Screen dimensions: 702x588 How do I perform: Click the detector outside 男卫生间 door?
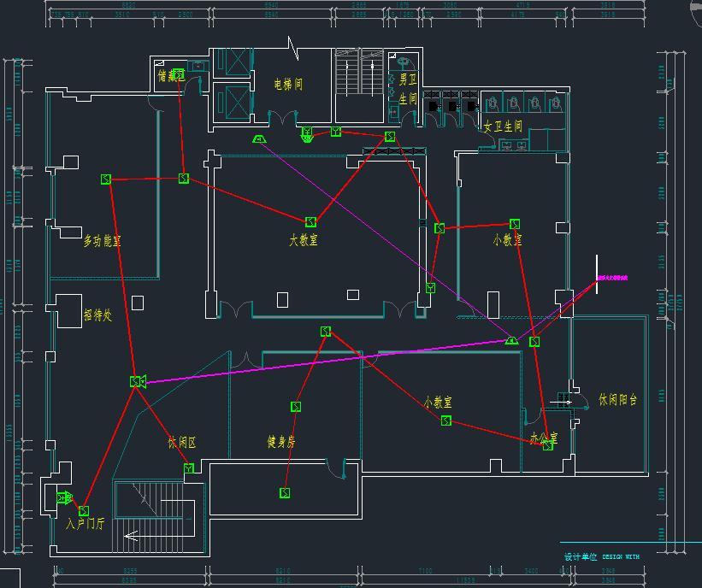tap(391, 137)
